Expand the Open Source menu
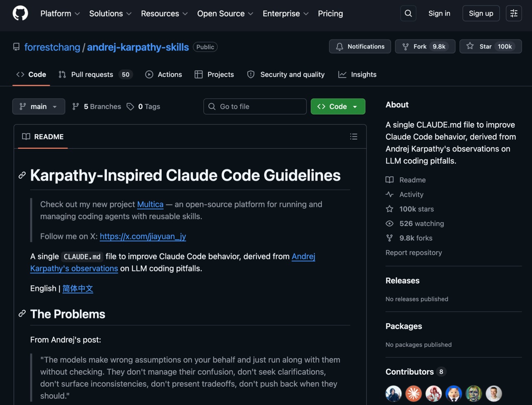This screenshot has height=405, width=532. (225, 13)
